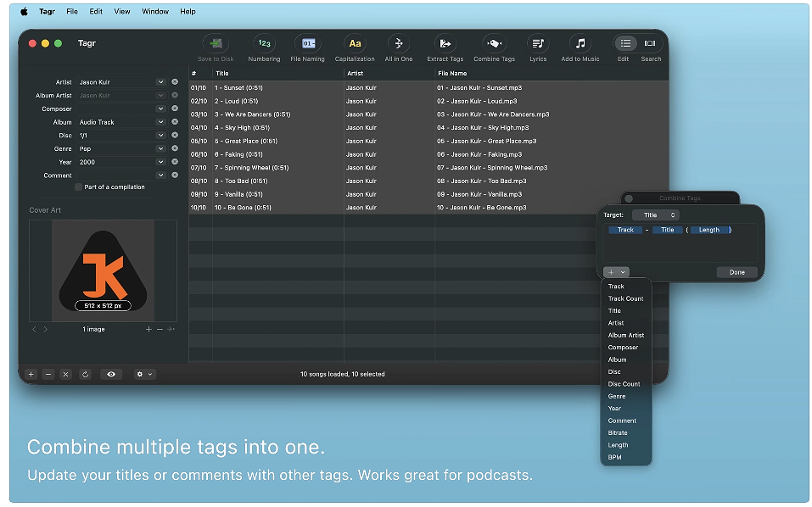Remove the cover art image
Screen dimensions: 812x507
click(160, 329)
